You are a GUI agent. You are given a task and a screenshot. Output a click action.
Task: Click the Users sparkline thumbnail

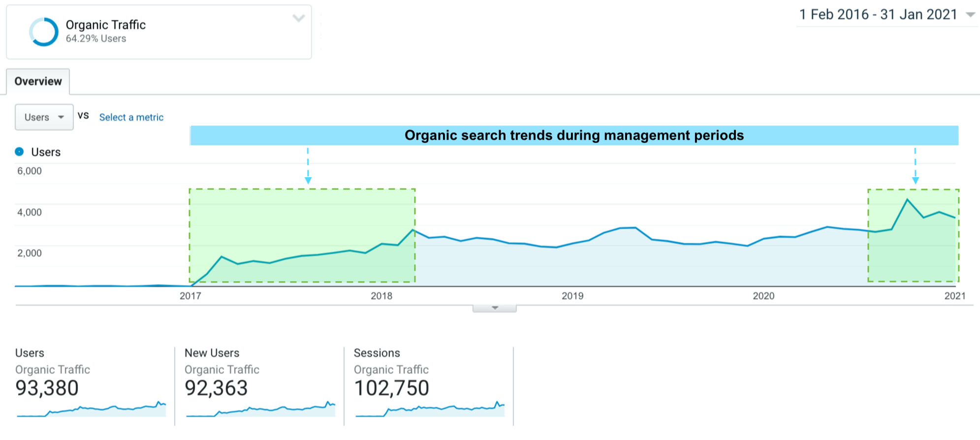tap(91, 409)
